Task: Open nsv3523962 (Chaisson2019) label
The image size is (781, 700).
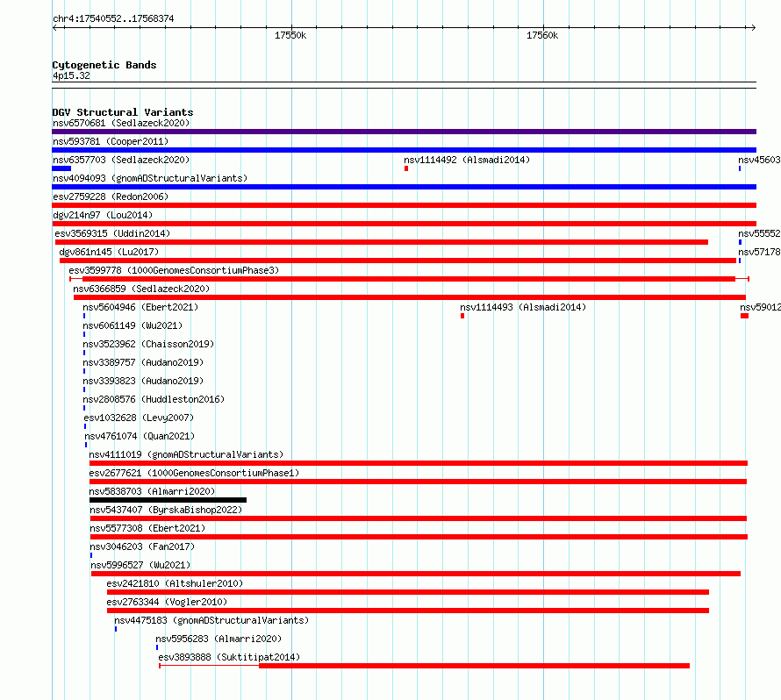Action: tap(148, 344)
